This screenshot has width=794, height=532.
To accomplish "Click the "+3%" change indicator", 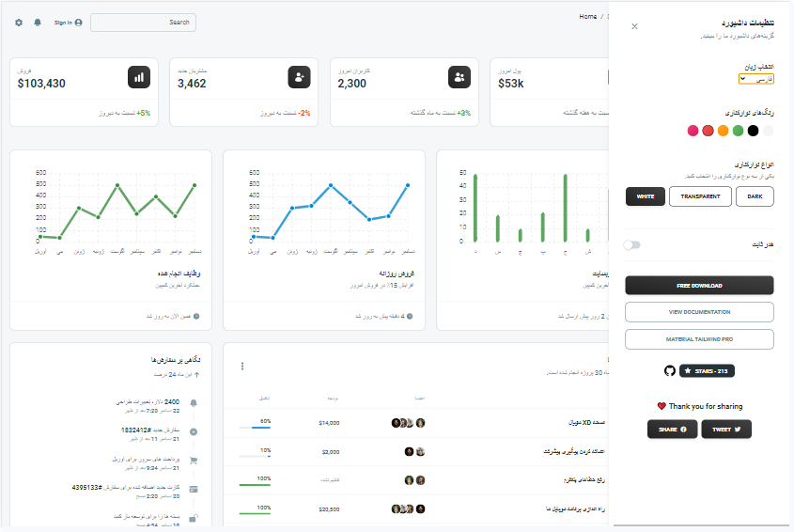I will pos(464,113).
